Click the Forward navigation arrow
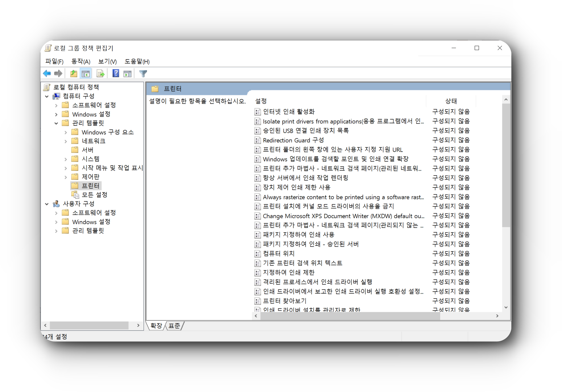This screenshot has height=392, width=562. point(58,73)
